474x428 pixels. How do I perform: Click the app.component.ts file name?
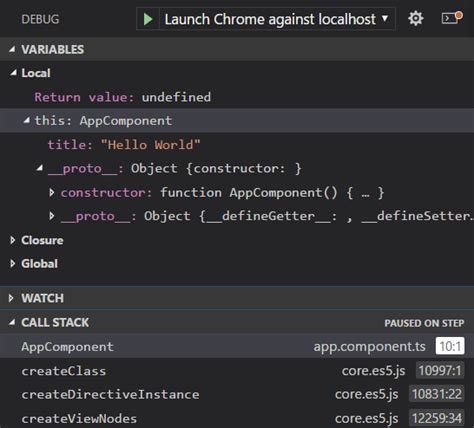tap(369, 346)
